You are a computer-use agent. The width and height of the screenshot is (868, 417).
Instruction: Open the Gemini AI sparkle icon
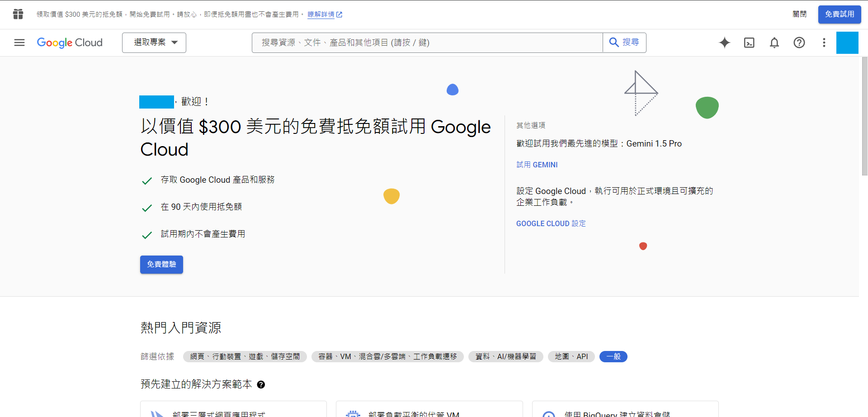pyautogui.click(x=725, y=43)
